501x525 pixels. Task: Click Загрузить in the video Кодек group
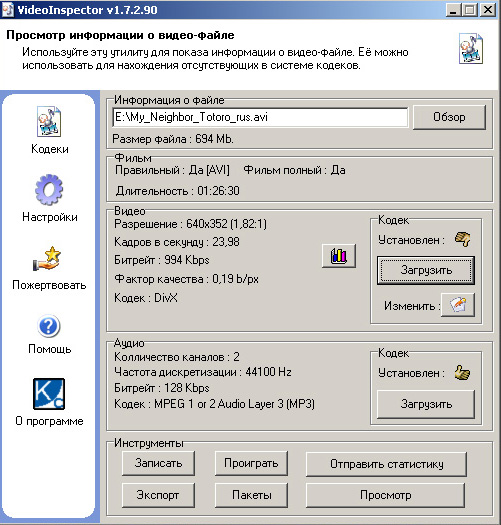pyautogui.click(x=426, y=270)
